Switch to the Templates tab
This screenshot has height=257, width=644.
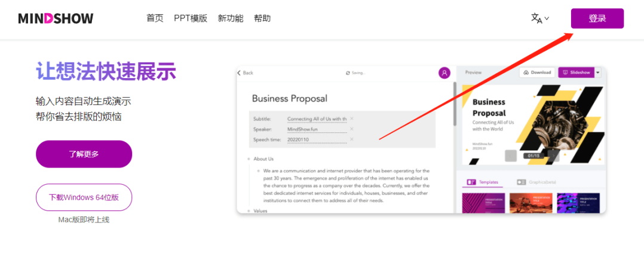pos(483,181)
